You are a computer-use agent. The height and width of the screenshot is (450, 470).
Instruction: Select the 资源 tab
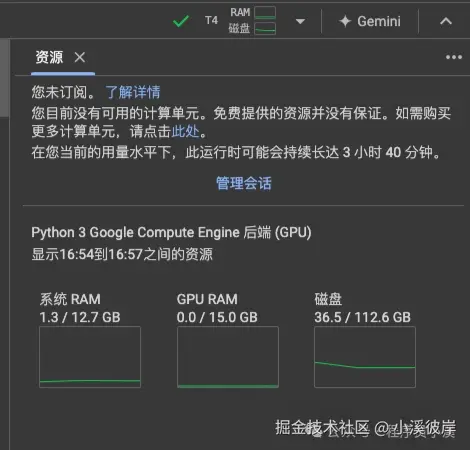(49, 57)
